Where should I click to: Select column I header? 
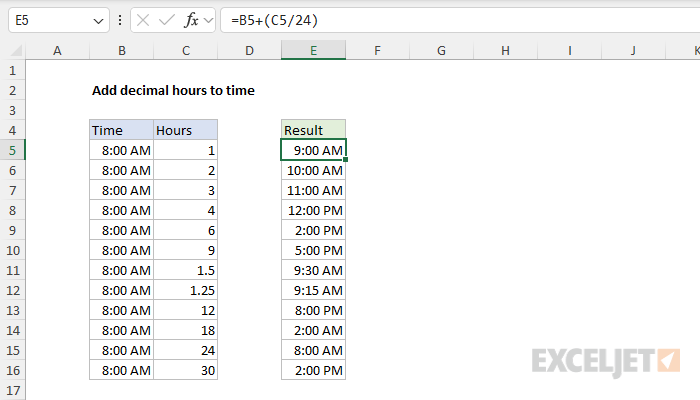tap(570, 50)
